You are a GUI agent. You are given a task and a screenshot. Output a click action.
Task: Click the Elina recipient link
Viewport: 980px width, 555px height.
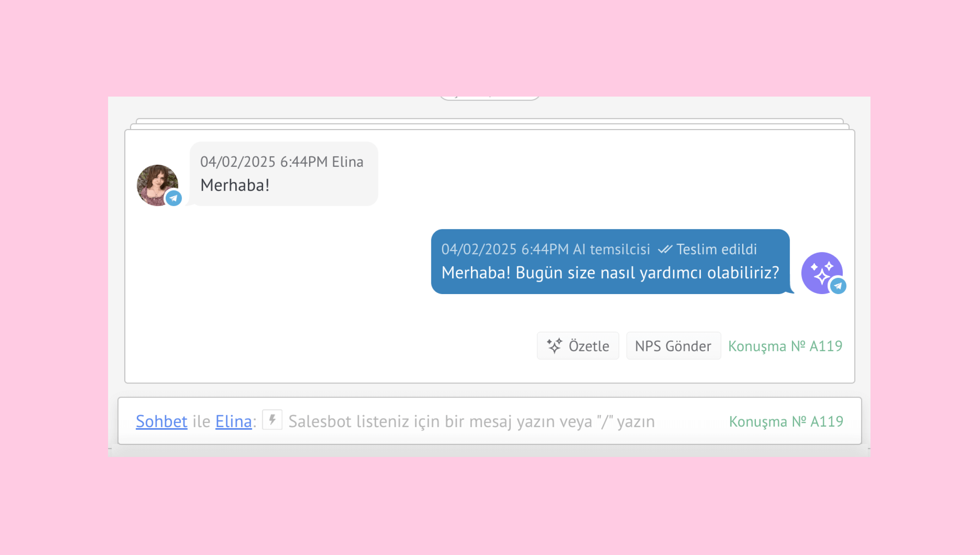(x=233, y=421)
